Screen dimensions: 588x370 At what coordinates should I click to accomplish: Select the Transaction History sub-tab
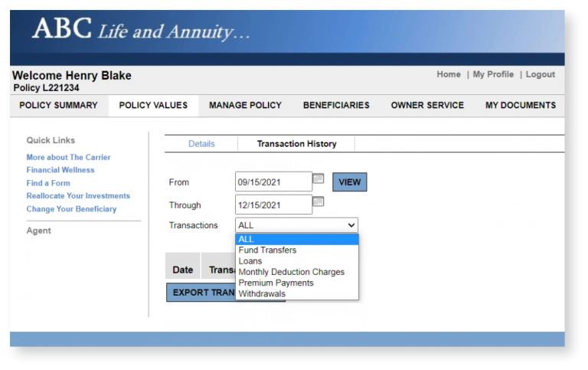pyautogui.click(x=296, y=144)
